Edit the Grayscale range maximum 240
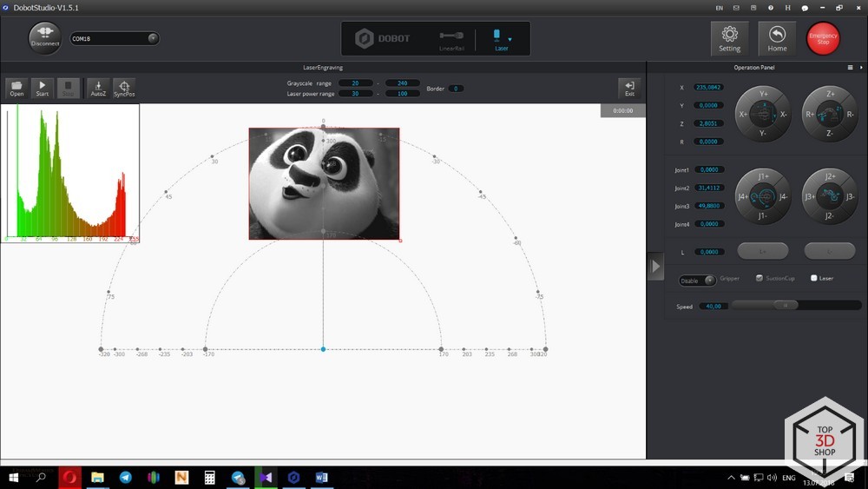 [403, 83]
